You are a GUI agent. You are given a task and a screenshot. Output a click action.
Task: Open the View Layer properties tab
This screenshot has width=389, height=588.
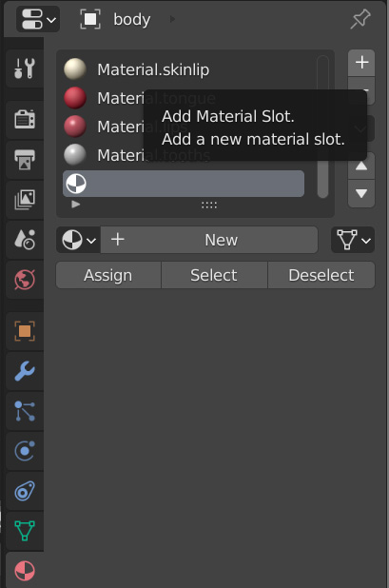(x=25, y=200)
